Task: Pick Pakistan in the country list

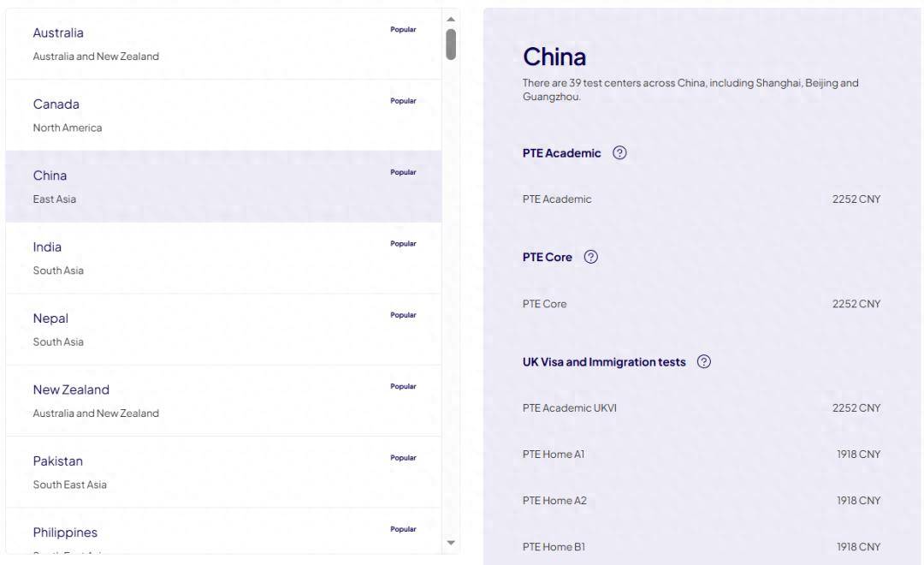Action: (x=223, y=473)
